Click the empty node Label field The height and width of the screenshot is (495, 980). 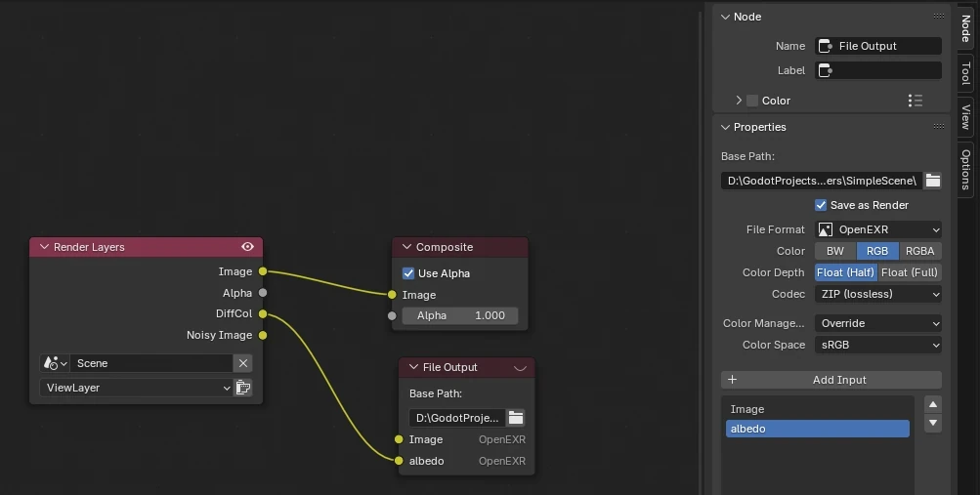[x=878, y=70]
